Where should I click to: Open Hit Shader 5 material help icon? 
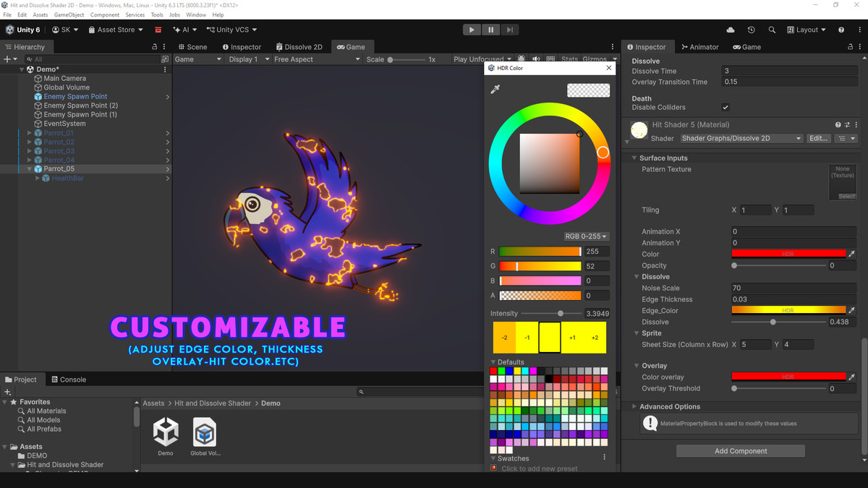click(838, 125)
